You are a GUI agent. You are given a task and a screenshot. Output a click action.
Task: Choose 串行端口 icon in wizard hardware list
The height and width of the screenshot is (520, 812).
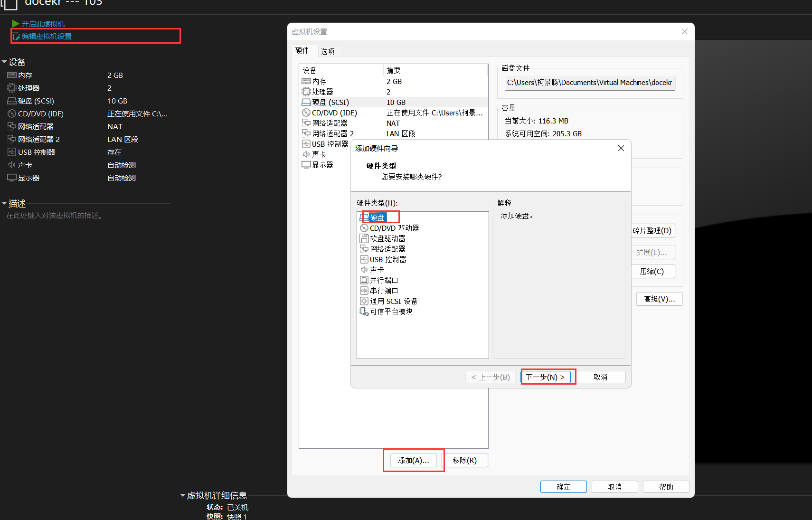(x=364, y=291)
